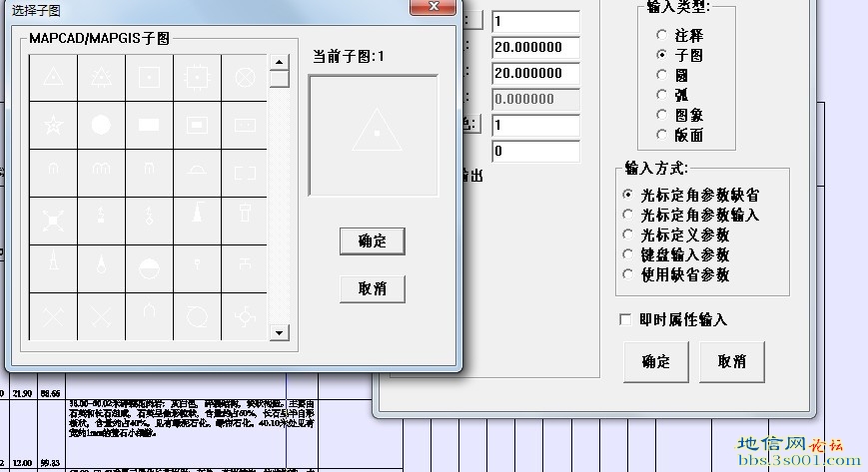Image resolution: width=868 pixels, height=472 pixels.
Task: Choose 光标定角参数输入 input method
Action: 627,215
